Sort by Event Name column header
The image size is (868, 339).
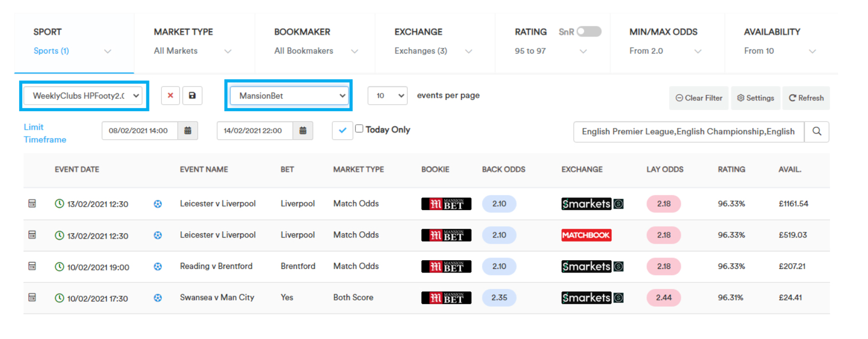(x=204, y=169)
